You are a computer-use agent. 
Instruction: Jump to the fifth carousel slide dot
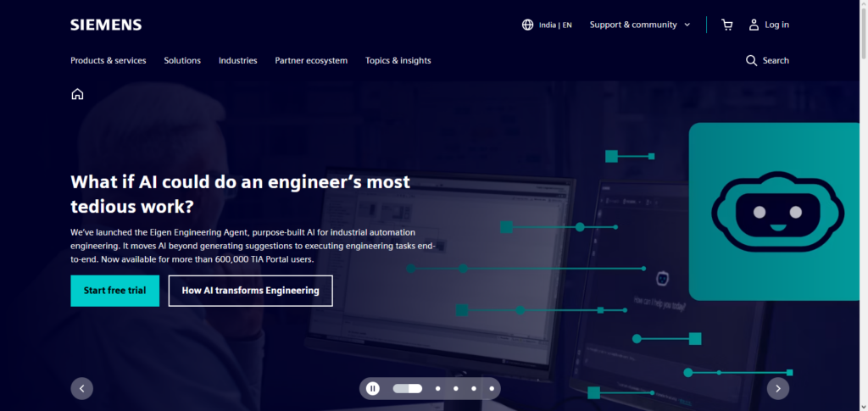pos(492,388)
